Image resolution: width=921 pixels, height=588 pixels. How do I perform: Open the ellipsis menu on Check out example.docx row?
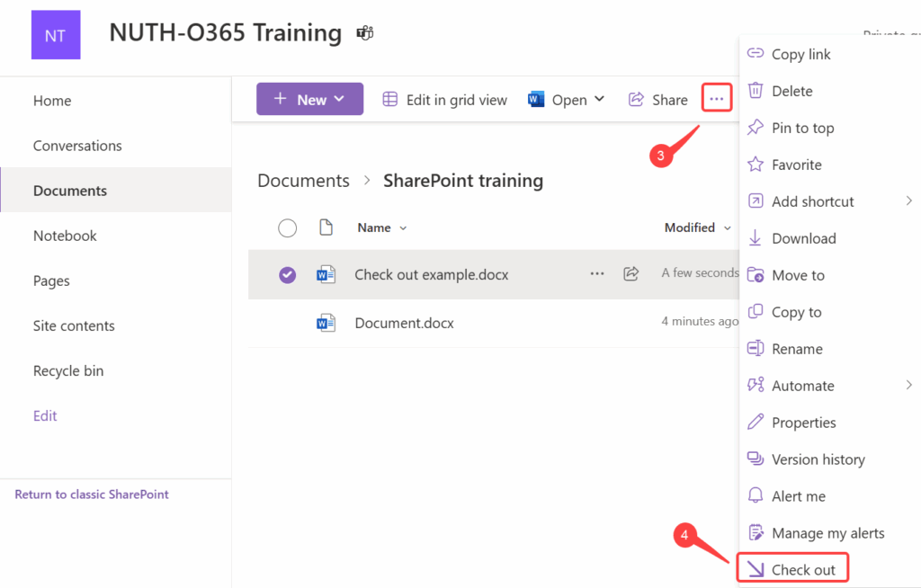597,273
